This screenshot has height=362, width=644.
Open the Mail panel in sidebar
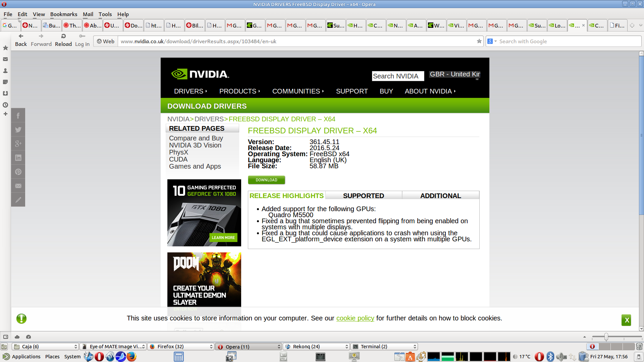tap(5, 59)
